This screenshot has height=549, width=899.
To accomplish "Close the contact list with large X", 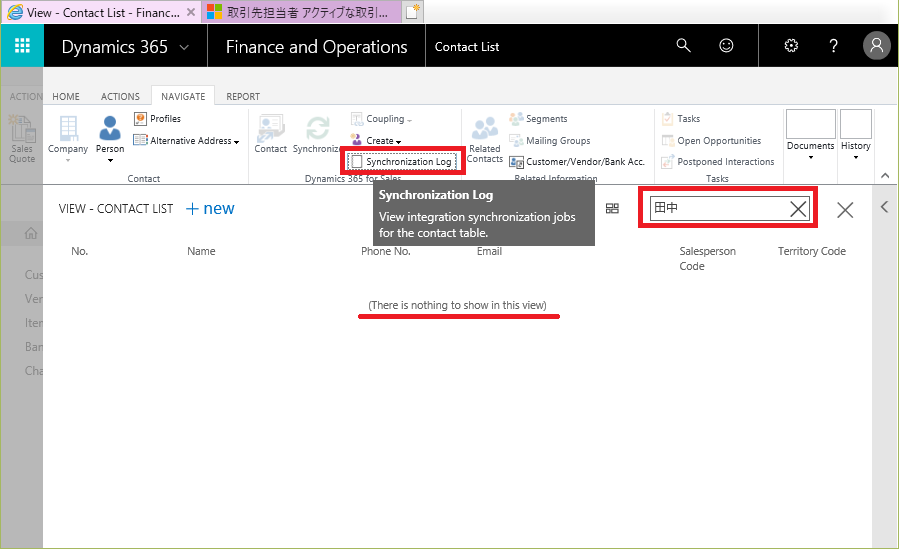I will coord(845,210).
